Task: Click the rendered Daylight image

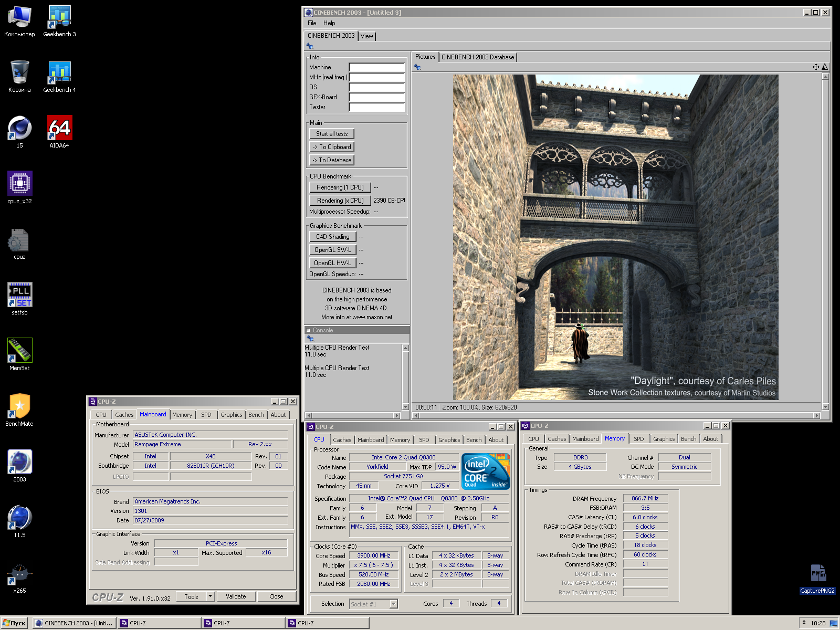Action: pyautogui.click(x=615, y=237)
